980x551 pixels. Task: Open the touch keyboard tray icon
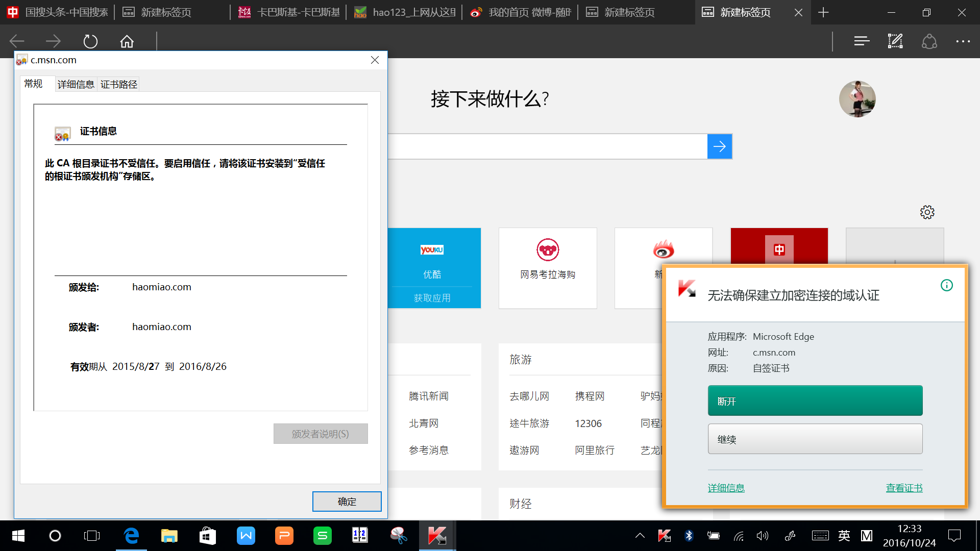(820, 536)
